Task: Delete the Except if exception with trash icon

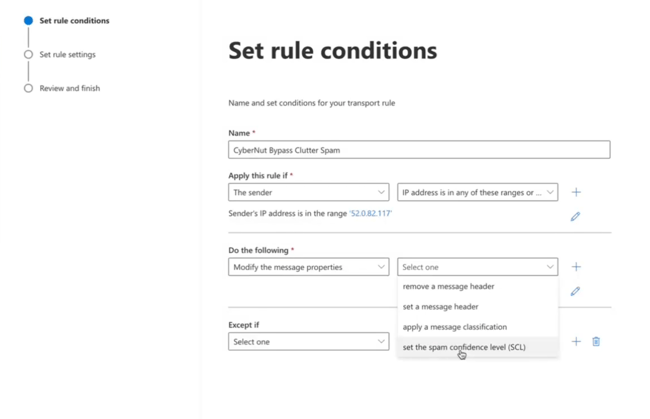Action: [596, 341]
